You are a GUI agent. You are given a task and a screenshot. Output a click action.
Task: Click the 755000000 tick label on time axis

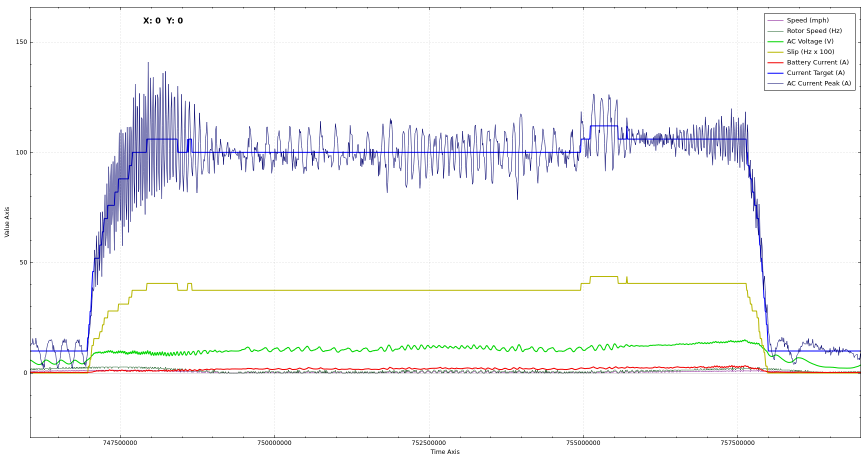[x=583, y=443]
